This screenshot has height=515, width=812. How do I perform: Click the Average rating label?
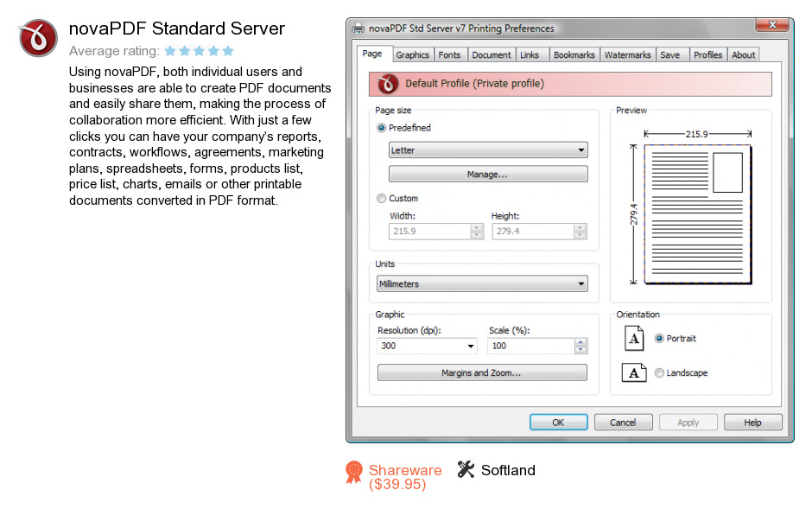114,51
